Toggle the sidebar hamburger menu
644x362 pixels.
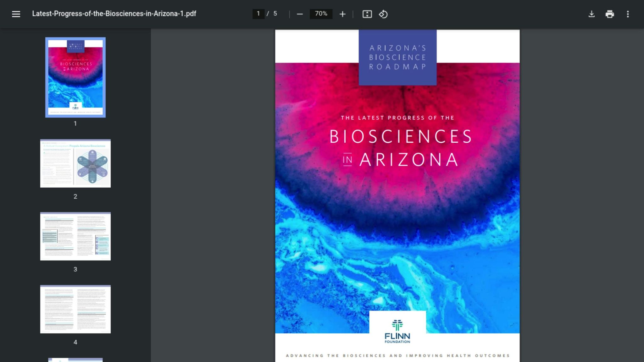[16, 14]
